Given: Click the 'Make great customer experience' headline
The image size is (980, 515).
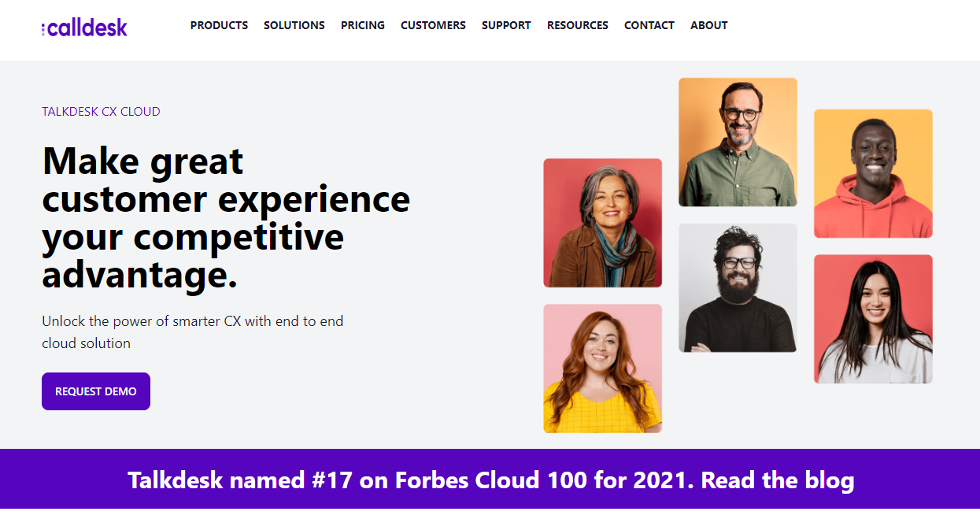Looking at the screenshot, I should [225, 218].
